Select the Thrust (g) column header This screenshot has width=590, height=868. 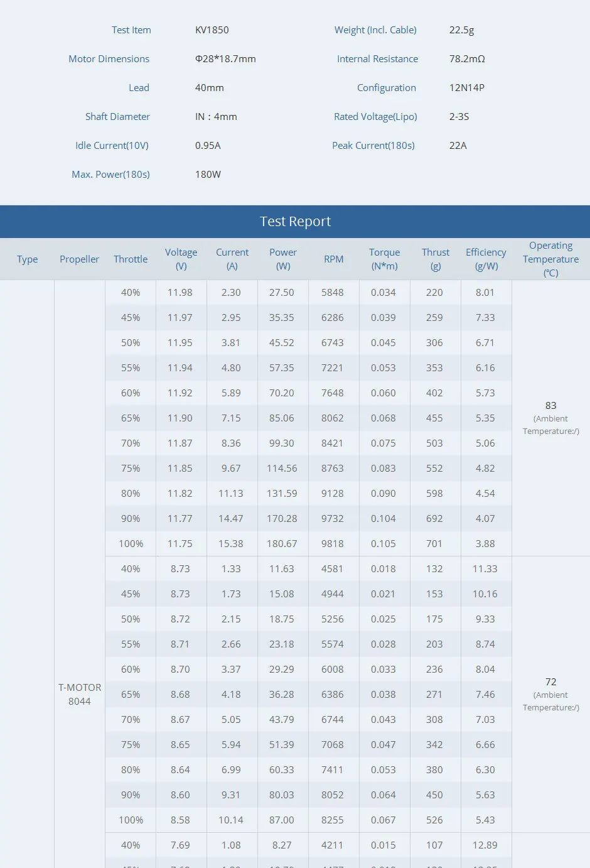tap(435, 259)
